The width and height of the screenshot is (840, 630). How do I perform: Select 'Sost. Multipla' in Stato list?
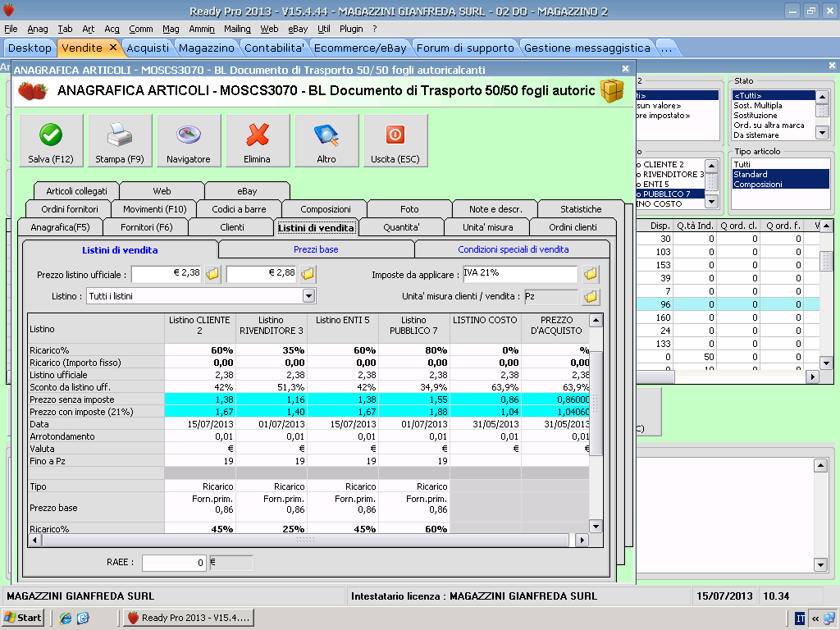tap(757, 106)
